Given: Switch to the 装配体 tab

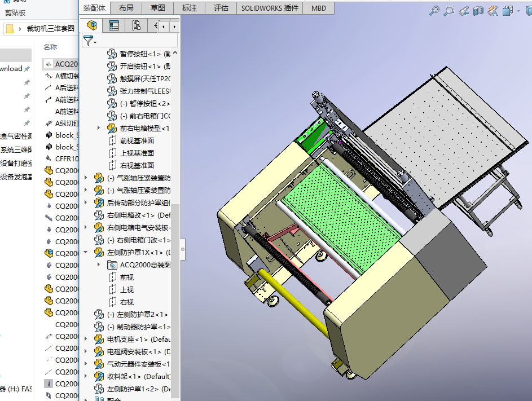Looking at the screenshot, I should pyautogui.click(x=95, y=8).
